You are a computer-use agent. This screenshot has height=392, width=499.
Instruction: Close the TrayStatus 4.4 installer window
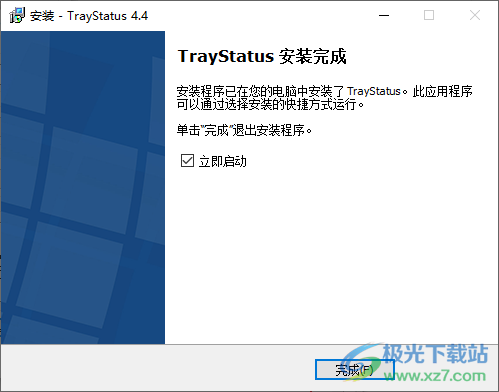[x=475, y=15]
